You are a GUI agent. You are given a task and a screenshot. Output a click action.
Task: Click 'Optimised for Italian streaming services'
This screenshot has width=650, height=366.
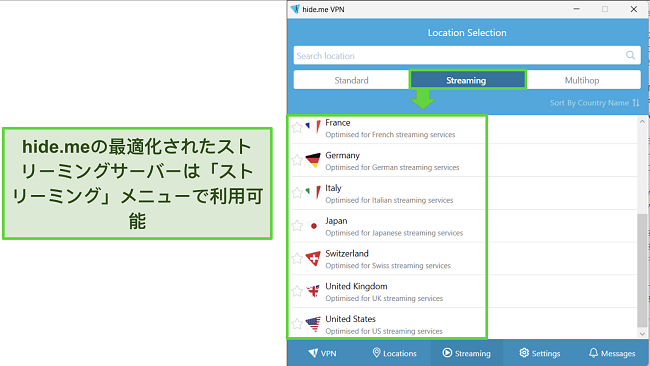tap(389, 200)
